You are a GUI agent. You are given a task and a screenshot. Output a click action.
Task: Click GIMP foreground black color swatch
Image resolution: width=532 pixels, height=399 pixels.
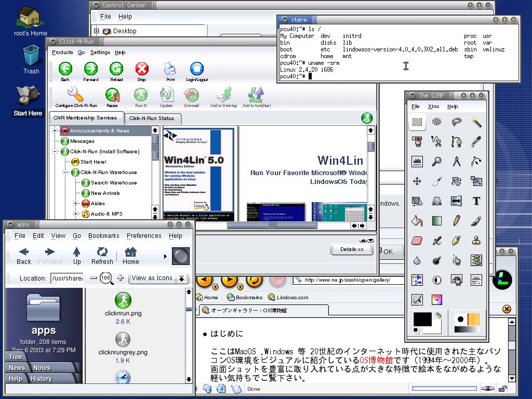(x=422, y=320)
